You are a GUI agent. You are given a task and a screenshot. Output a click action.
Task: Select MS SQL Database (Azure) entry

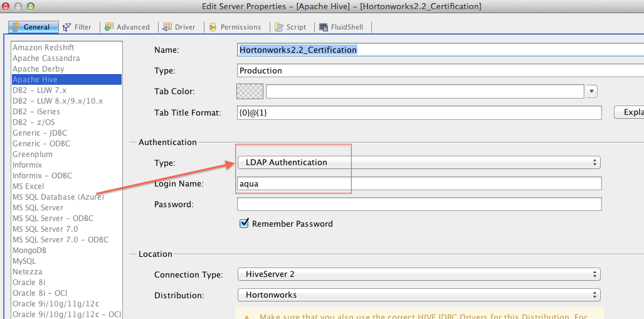(x=67, y=197)
